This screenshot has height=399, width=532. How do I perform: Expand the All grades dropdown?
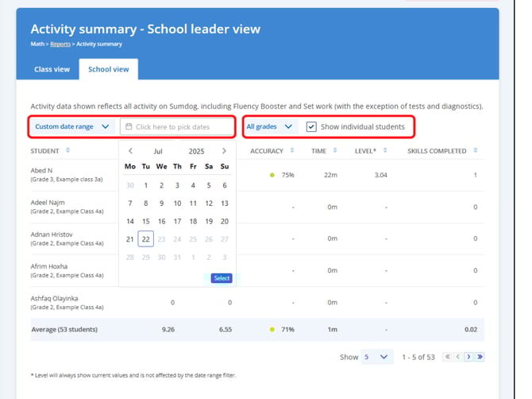pyautogui.click(x=269, y=126)
